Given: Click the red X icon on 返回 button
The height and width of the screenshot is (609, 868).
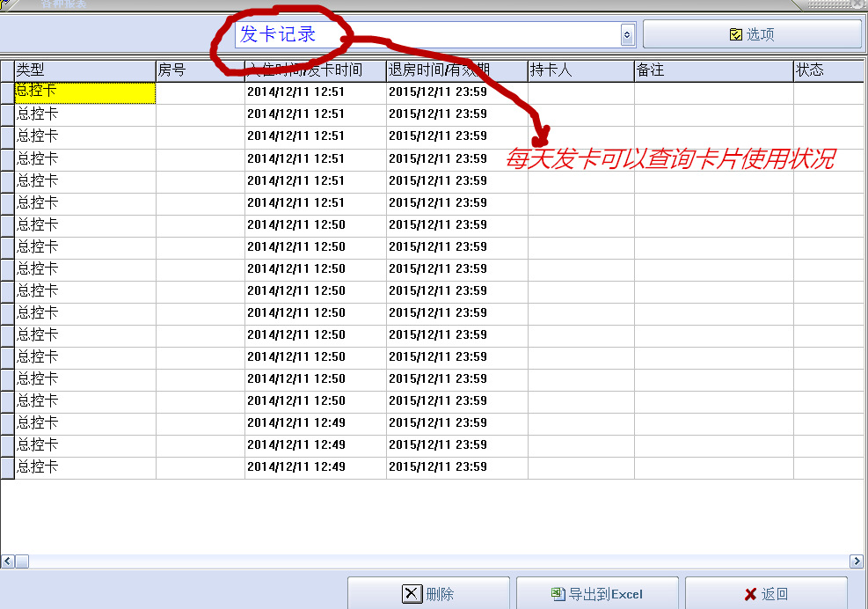Looking at the screenshot, I should (x=752, y=594).
